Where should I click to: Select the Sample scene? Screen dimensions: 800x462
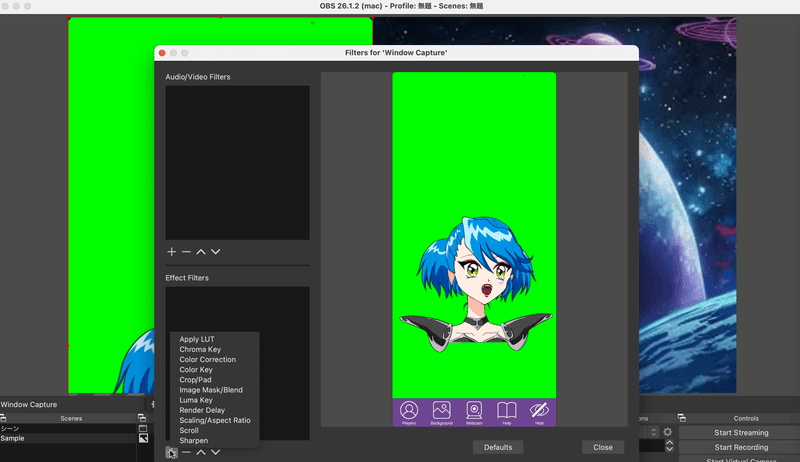click(x=68, y=438)
